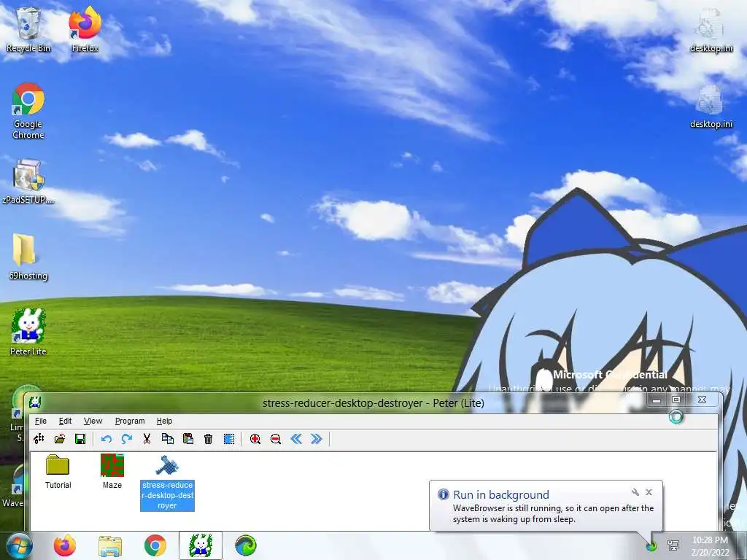The image size is (747, 560).
Task: Click the taskbar clock showing 10:28 PM
Action: [x=711, y=546]
